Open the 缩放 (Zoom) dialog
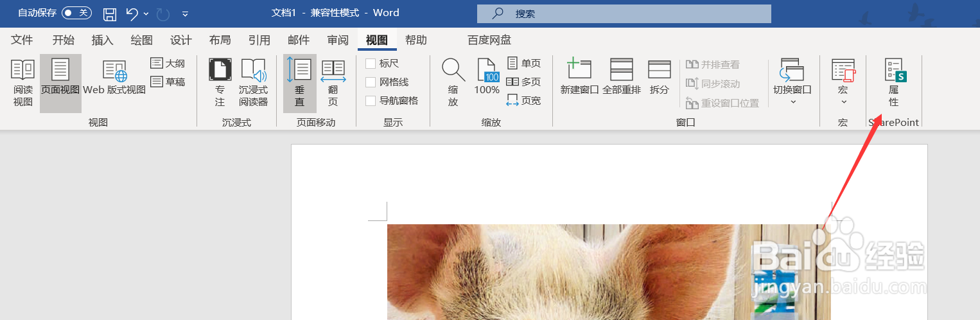Image resolution: width=980 pixels, height=320 pixels. [x=453, y=84]
